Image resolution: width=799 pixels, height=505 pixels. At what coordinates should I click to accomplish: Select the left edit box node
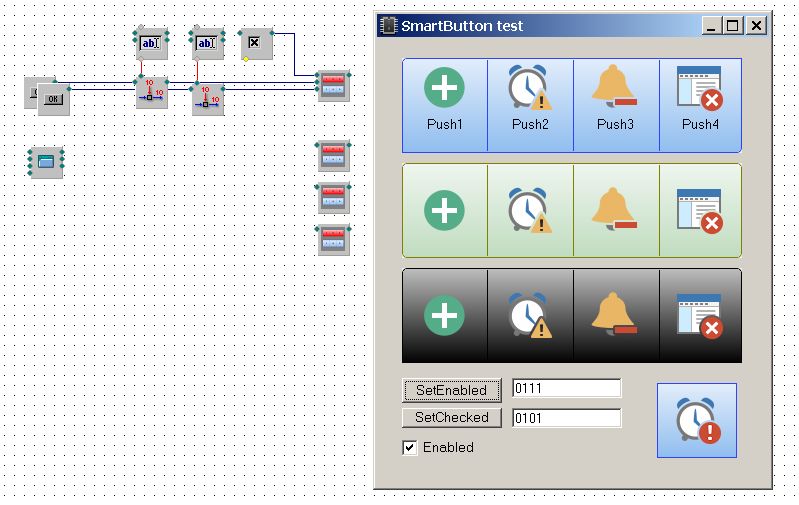point(151,43)
